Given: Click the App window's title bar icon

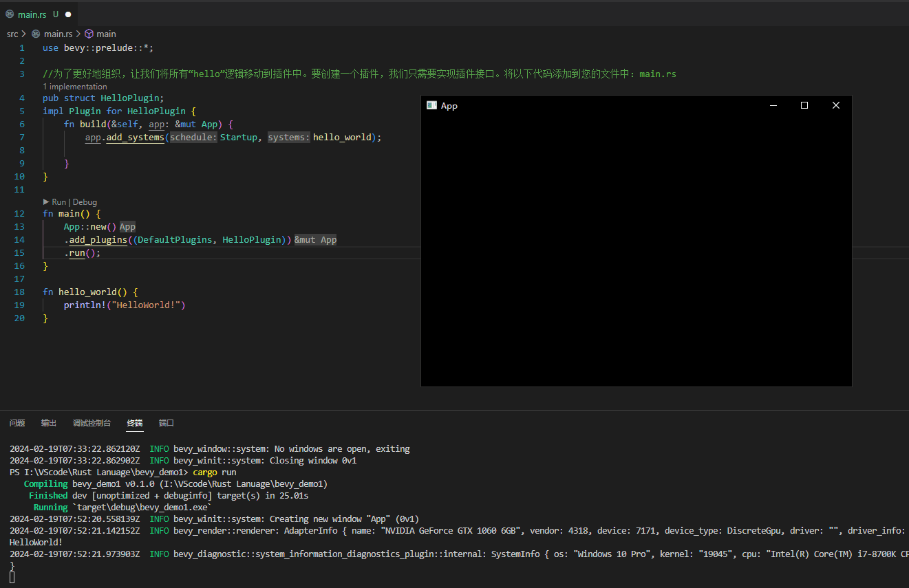Looking at the screenshot, I should [431, 105].
